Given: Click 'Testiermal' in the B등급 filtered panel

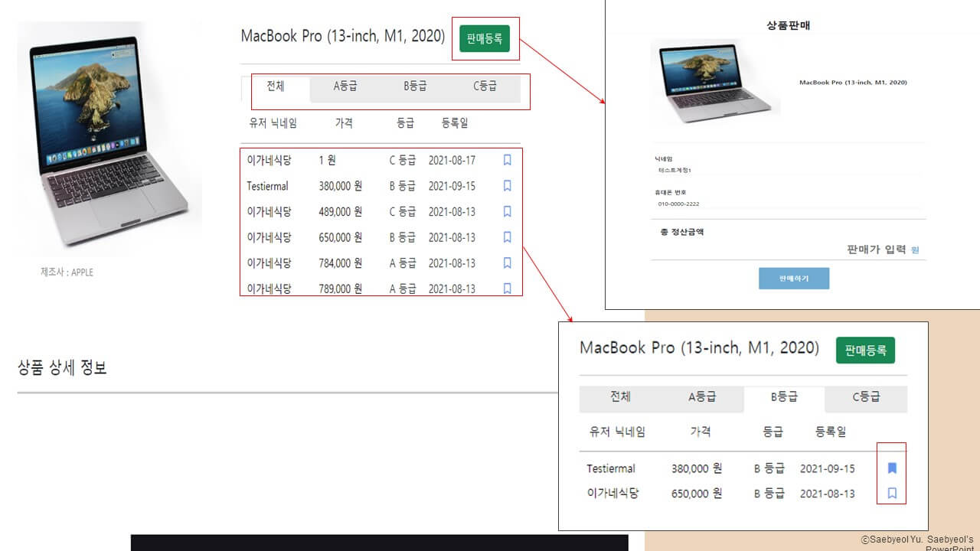Looking at the screenshot, I should click(611, 468).
